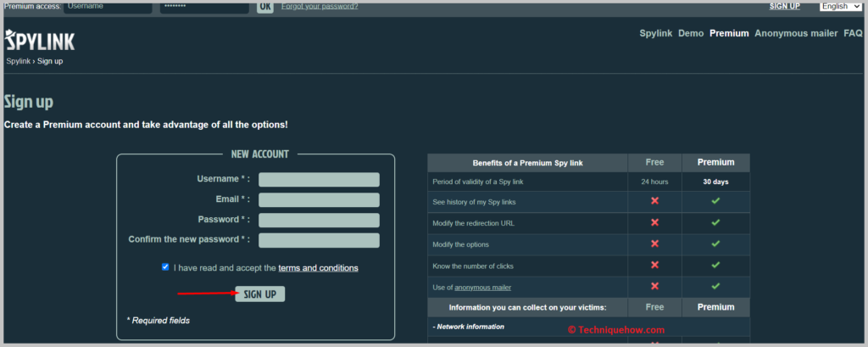Click the OK premium login button
This screenshot has width=868, height=347.
[265, 6]
